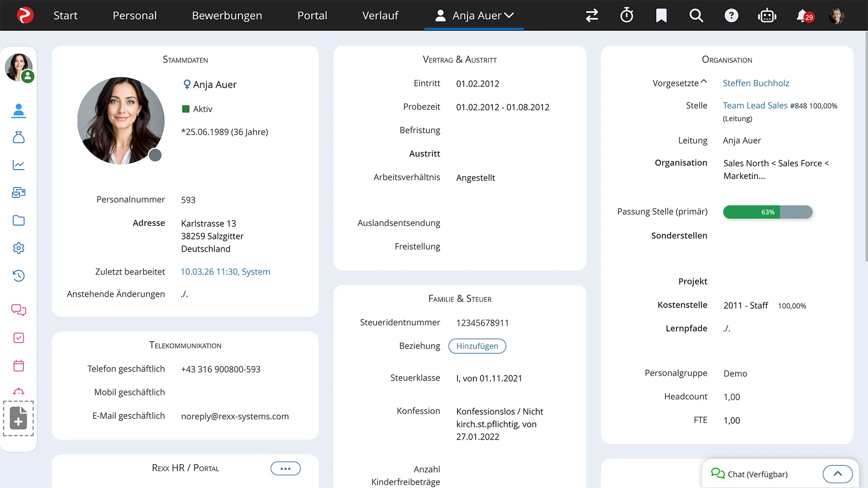Screen dimensions: 868x488
Task: Open the Personal menu item
Action: click(134, 15)
